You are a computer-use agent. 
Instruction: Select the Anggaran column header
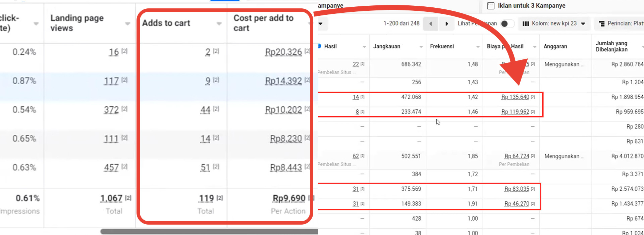tap(555, 46)
